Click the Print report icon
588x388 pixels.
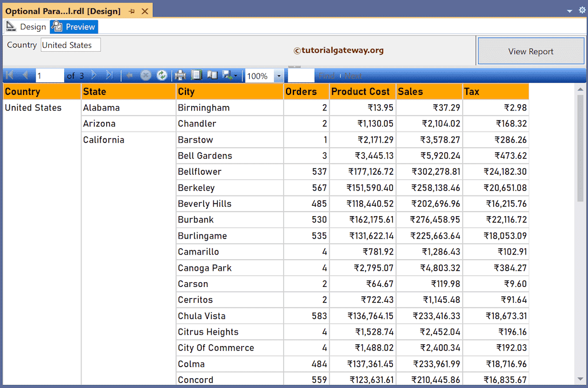click(180, 75)
